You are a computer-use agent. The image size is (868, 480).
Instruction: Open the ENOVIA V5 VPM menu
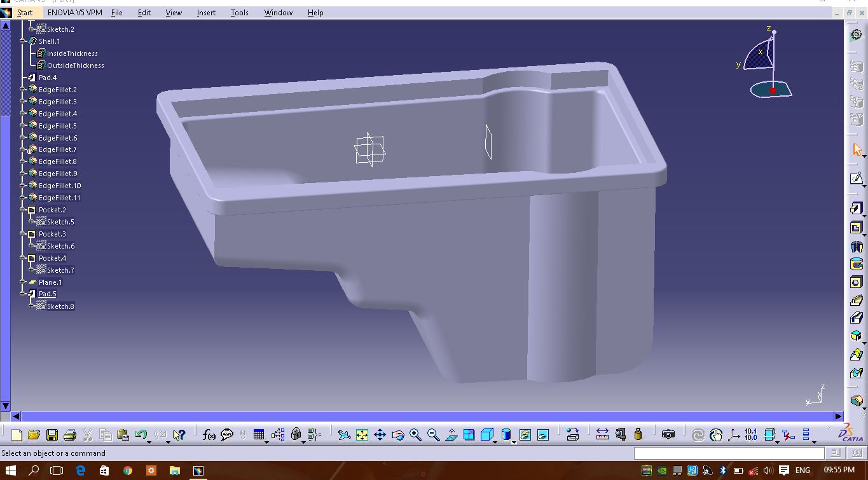[74, 13]
